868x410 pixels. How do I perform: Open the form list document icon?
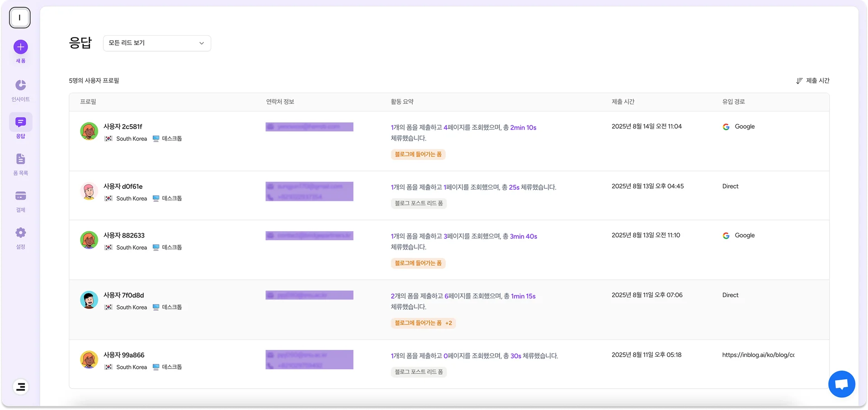point(20,159)
